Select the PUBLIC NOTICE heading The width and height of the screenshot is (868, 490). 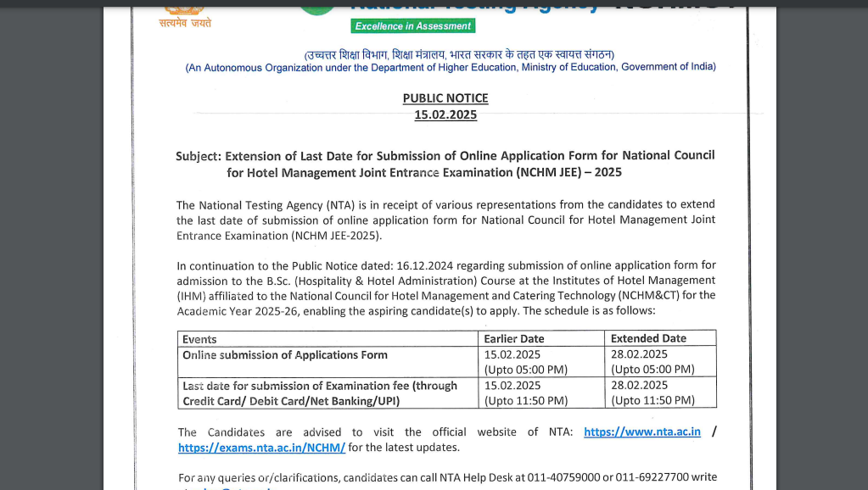445,98
